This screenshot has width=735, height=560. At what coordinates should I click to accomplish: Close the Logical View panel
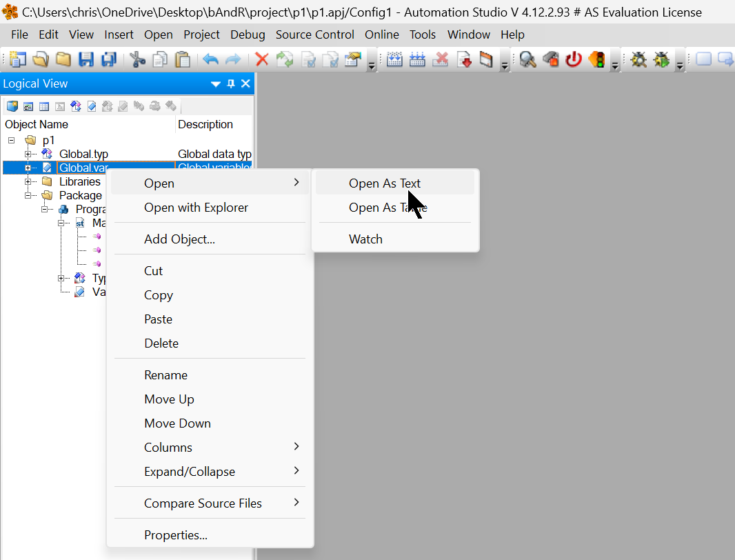pyautogui.click(x=245, y=83)
